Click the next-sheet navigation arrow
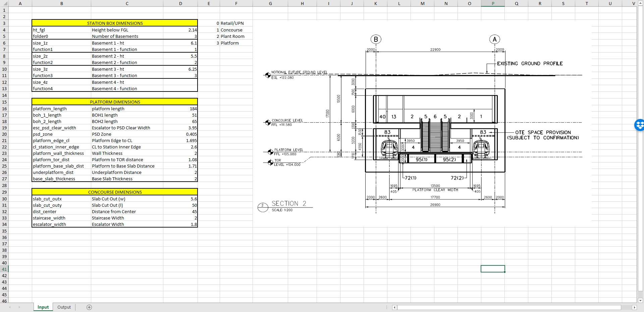The width and height of the screenshot is (644, 312). [x=19, y=307]
